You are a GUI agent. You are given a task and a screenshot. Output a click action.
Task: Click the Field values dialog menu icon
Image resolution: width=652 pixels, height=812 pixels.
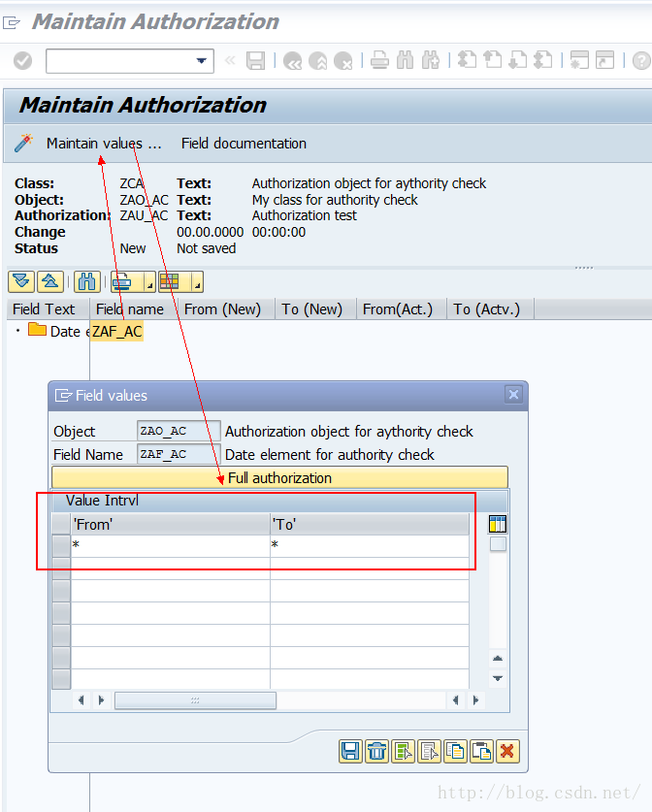coord(63,396)
